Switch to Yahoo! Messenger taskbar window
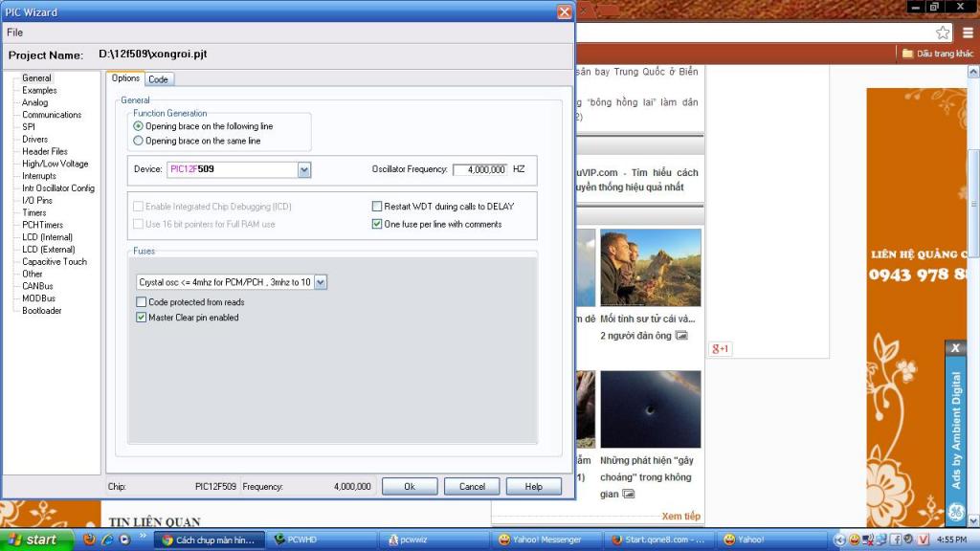Screen dimensions: 980x551 coord(548,540)
